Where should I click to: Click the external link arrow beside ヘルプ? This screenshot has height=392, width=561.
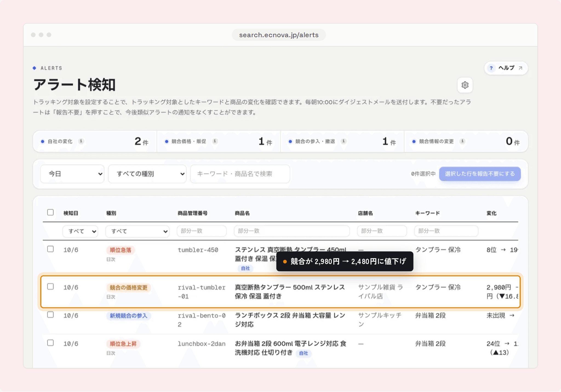coord(520,68)
